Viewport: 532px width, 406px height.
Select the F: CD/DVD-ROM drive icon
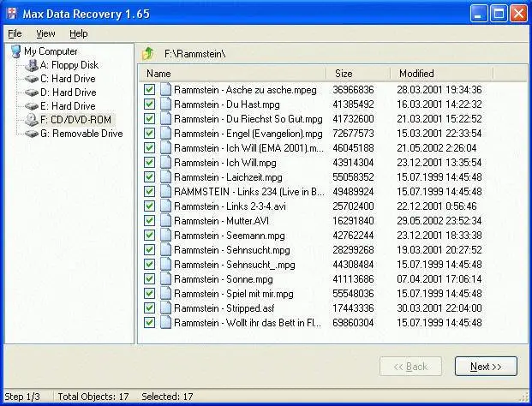[x=31, y=119]
